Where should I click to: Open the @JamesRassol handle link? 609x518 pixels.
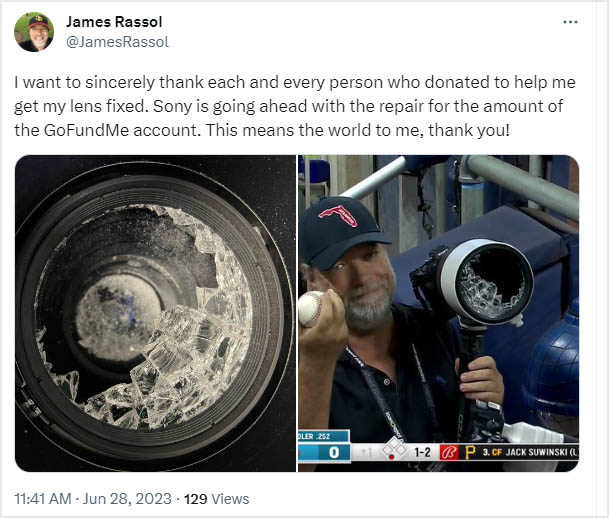117,42
